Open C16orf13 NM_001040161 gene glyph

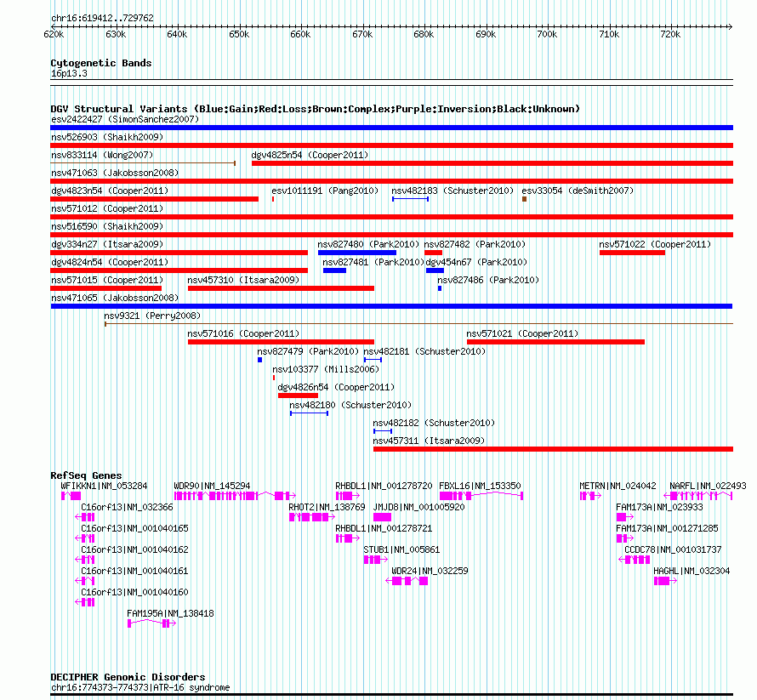tap(85, 581)
